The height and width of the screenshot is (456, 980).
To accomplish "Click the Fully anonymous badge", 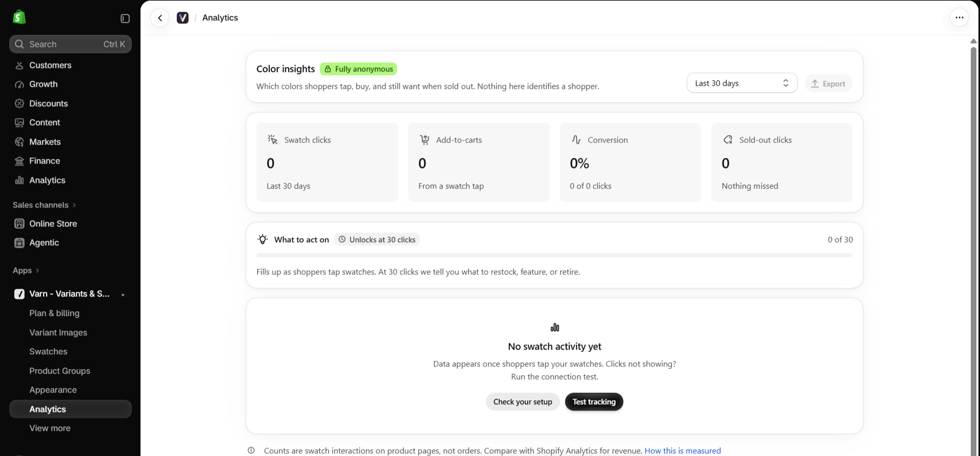I will [x=359, y=69].
